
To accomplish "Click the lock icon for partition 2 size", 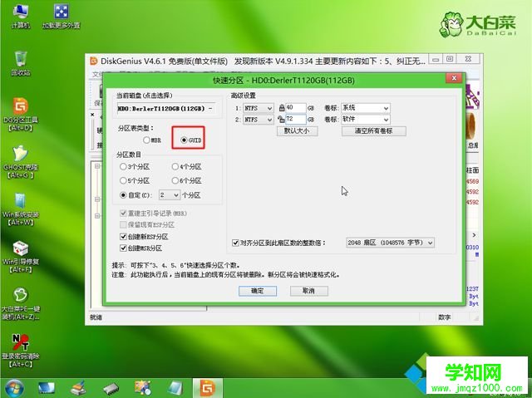I will (281, 120).
